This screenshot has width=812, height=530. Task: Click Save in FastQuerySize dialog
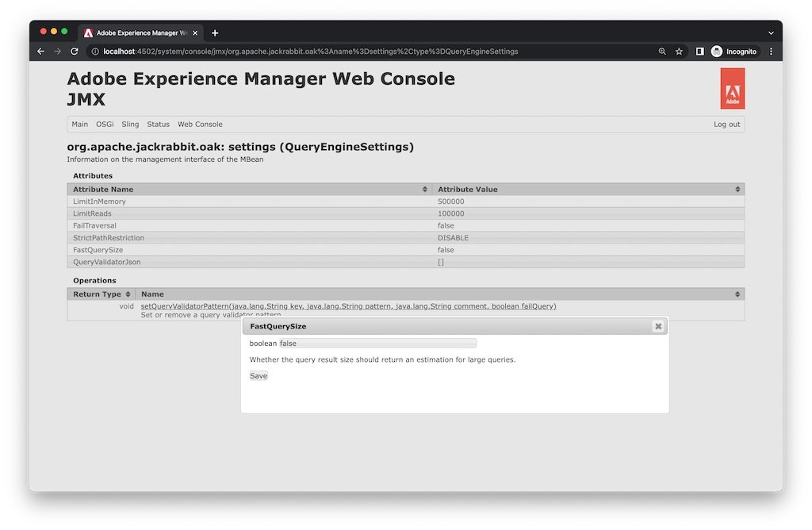click(259, 376)
